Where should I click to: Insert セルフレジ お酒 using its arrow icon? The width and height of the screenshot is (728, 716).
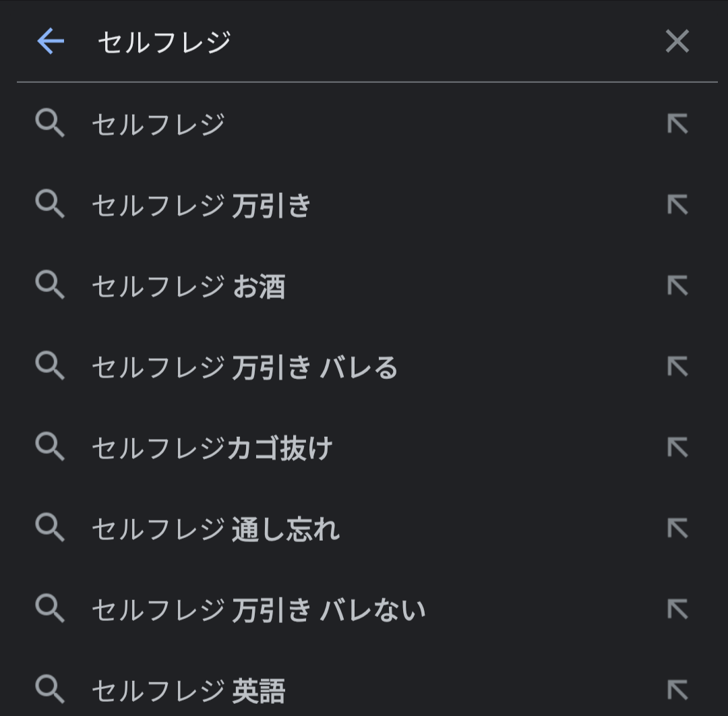tap(677, 286)
